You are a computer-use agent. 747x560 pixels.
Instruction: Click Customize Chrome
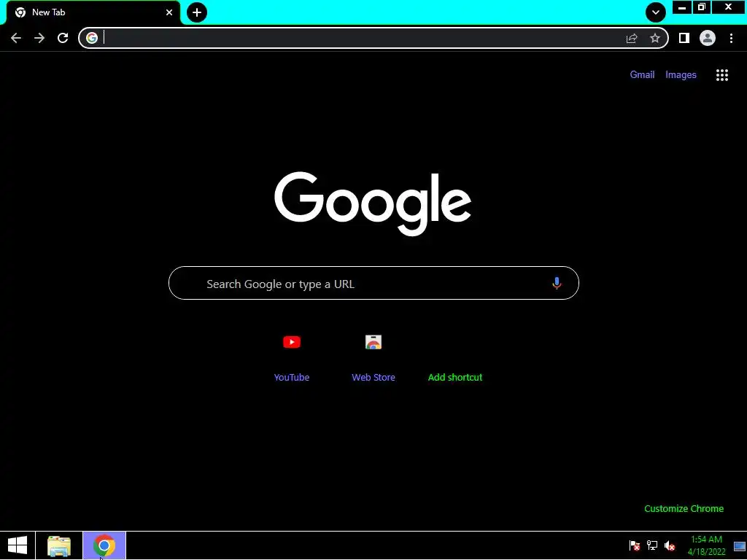(x=684, y=508)
